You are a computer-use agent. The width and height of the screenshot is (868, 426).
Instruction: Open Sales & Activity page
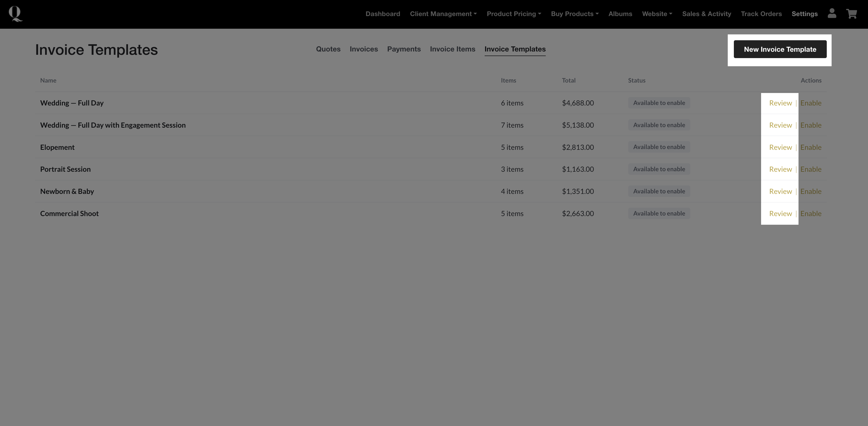(x=706, y=14)
